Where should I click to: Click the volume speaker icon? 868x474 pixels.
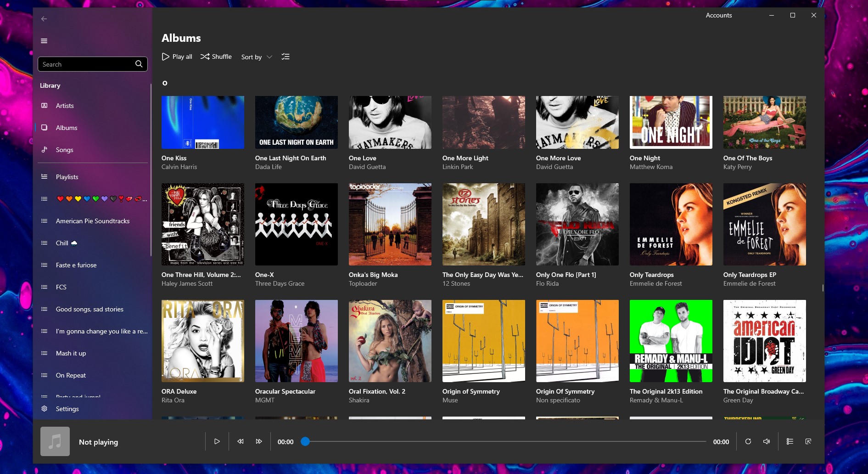[x=767, y=441]
